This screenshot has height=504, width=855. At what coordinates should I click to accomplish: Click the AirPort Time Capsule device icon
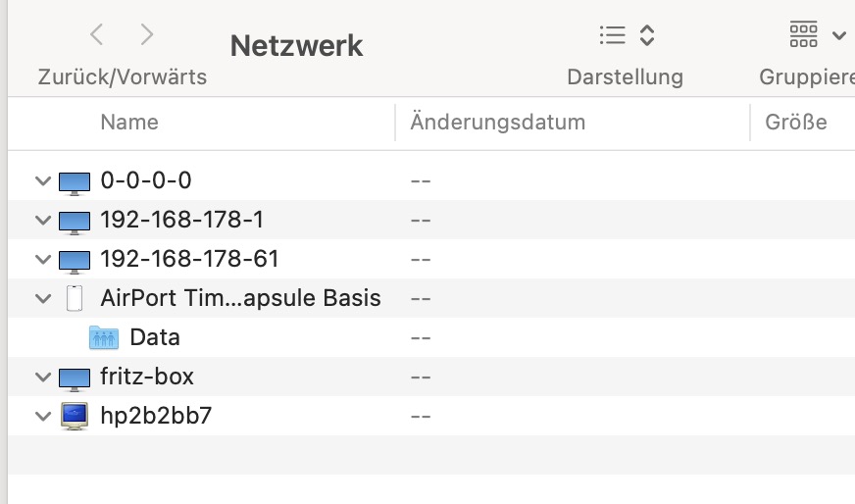click(75, 299)
